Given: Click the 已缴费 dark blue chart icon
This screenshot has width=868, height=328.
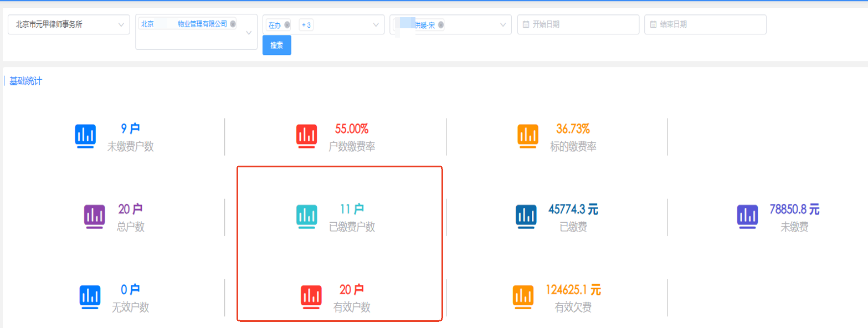Looking at the screenshot, I should 526,217.
